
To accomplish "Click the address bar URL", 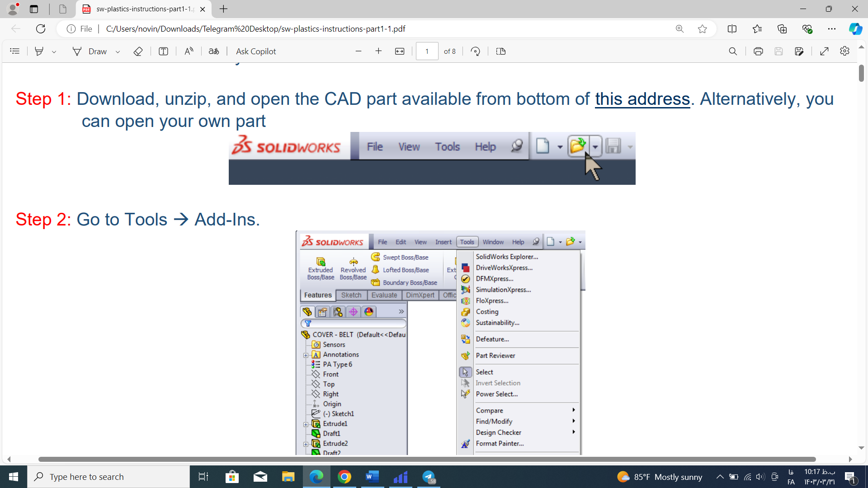I will point(255,29).
